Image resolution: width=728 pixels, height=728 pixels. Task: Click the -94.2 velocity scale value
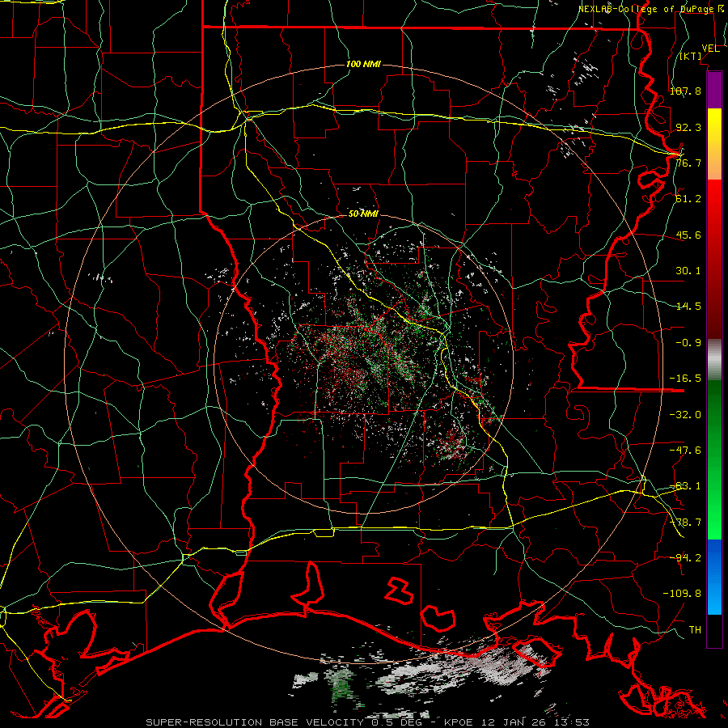point(685,558)
